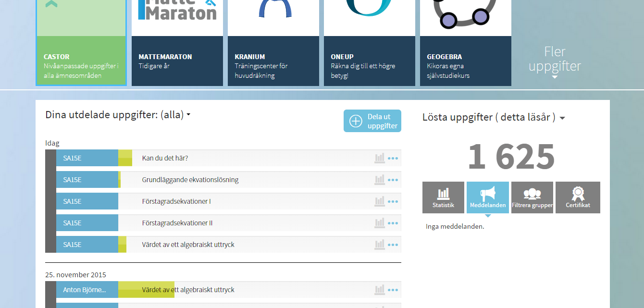The image size is (644, 308).
Task: Open ellipsis menu for Värdet av ett algebraiskt uttryck
Action: (394, 244)
